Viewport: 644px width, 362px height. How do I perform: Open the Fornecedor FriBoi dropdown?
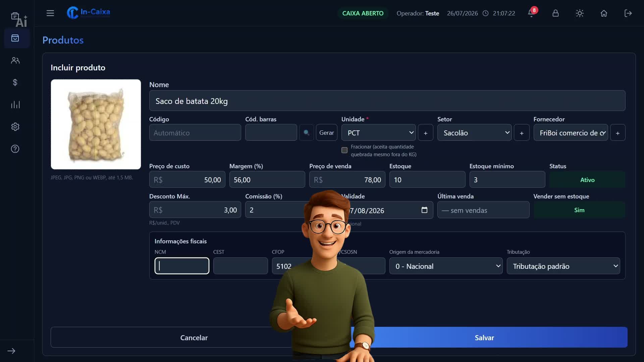571,133
